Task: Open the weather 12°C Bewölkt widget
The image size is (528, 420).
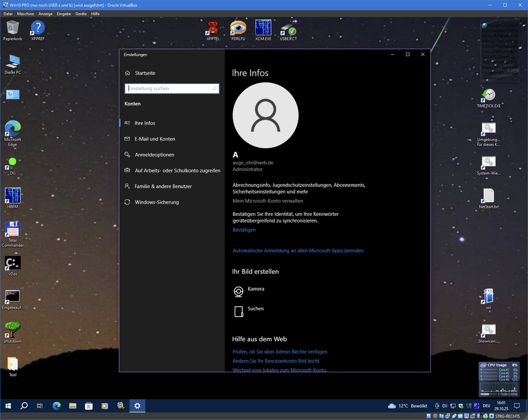Action: pos(408,406)
